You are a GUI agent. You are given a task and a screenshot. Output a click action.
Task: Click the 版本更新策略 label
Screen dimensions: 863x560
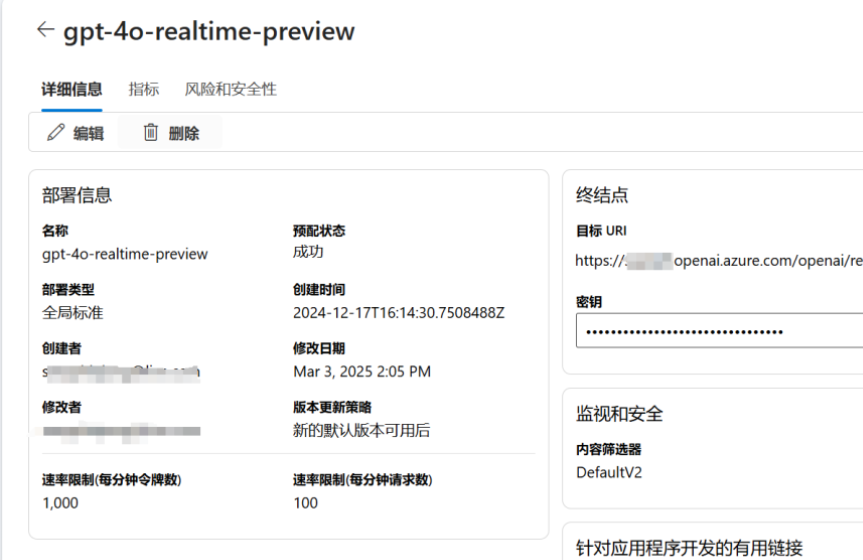coord(332,407)
